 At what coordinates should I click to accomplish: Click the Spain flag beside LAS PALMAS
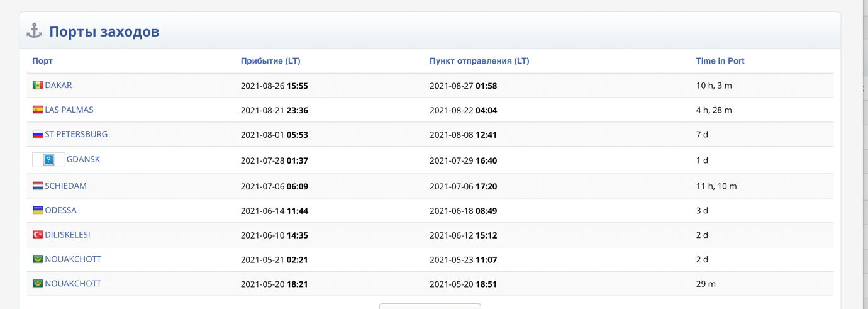(38, 110)
